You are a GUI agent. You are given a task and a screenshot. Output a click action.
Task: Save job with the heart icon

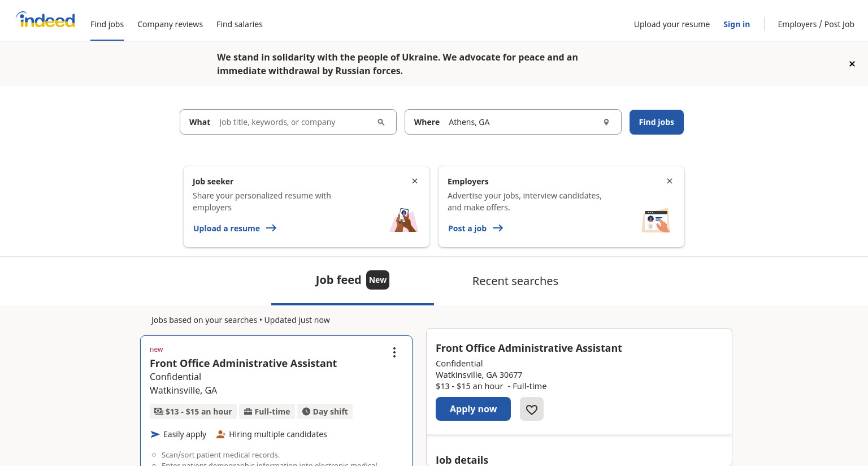click(532, 409)
